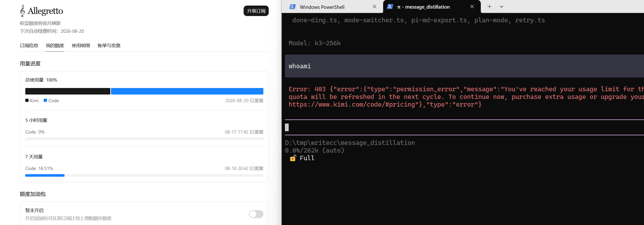Click the 开启加油包可在原订阅计划上增购额外额度 description
Image resolution: width=644 pixels, height=225 pixels.
69,218
